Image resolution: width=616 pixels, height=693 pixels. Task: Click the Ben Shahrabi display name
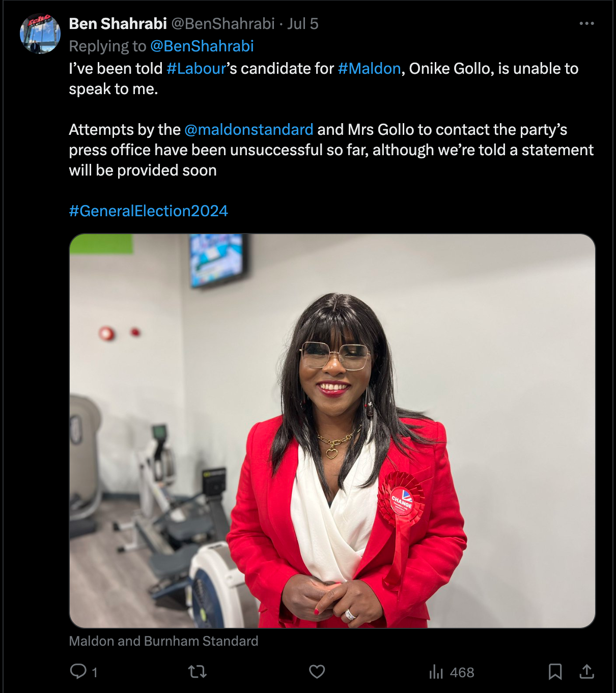point(118,23)
